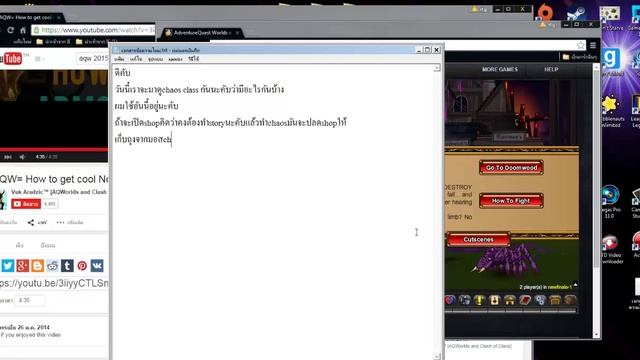Screen dimensions: 640x360
Task: Click the start-time field showing 4:35
Action: coord(29,300)
